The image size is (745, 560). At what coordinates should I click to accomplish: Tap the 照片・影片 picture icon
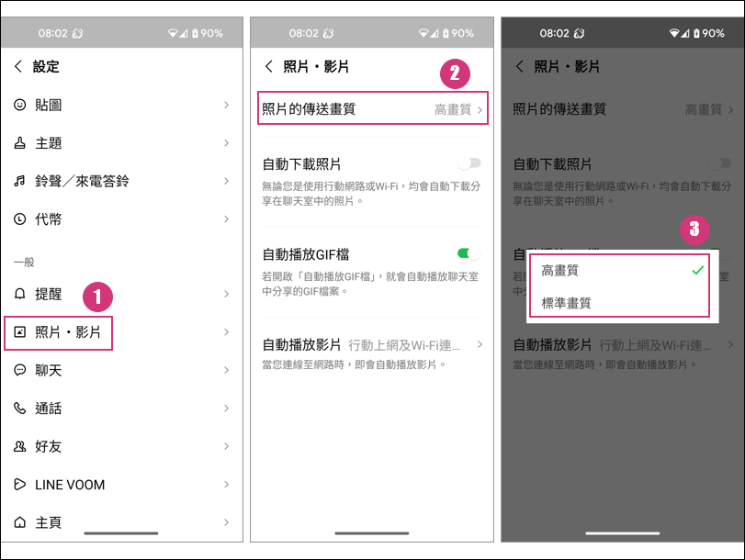coord(19,332)
